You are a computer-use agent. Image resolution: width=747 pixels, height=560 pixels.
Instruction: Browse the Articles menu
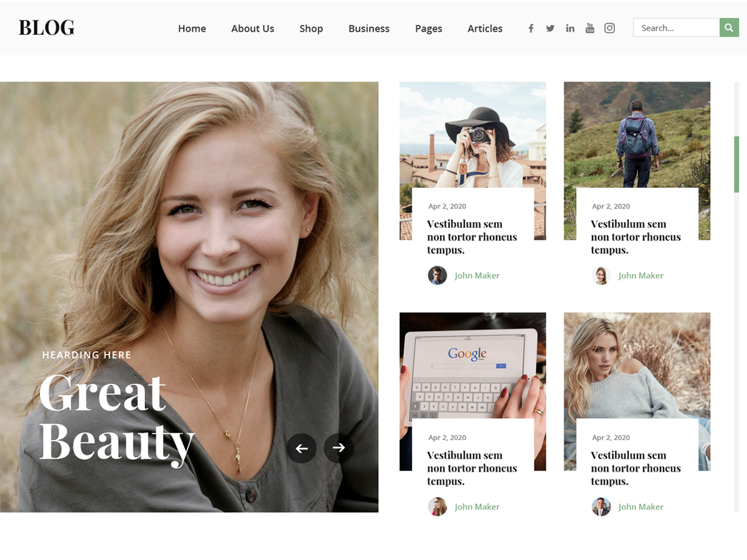click(x=484, y=29)
